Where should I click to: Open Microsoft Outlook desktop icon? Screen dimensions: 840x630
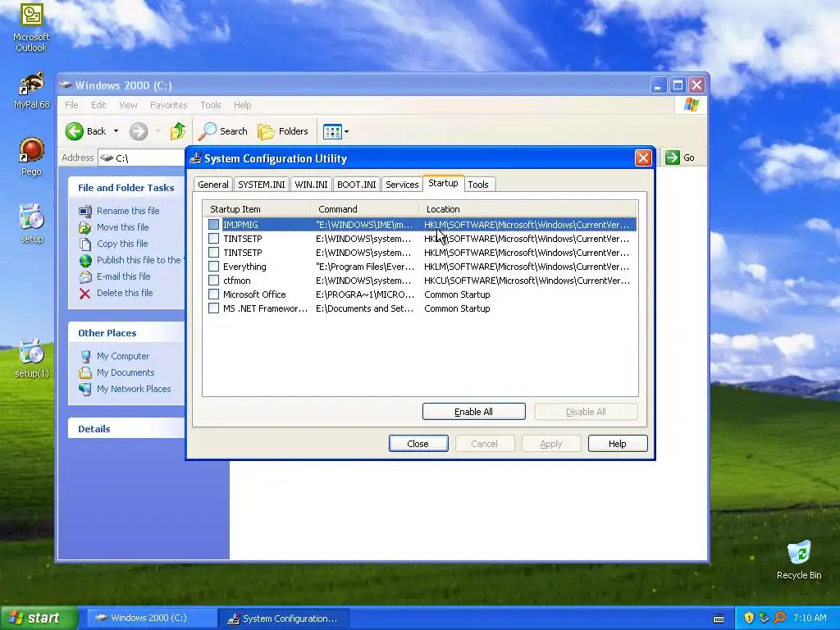31,27
